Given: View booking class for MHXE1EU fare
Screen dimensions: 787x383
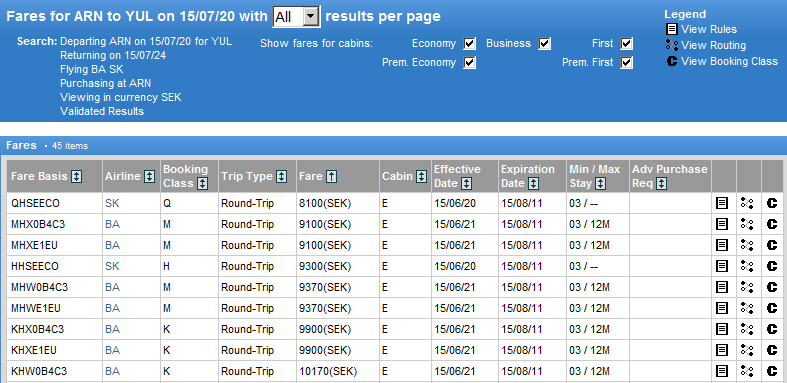Looking at the screenshot, I should click(x=772, y=245).
